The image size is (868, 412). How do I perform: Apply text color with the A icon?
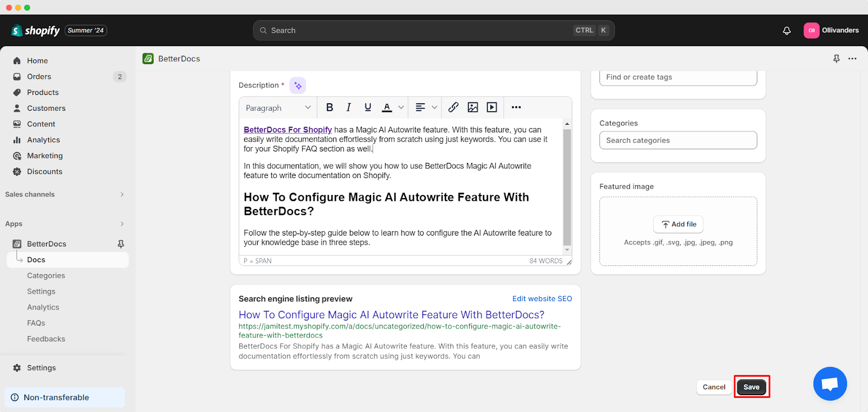pyautogui.click(x=387, y=107)
